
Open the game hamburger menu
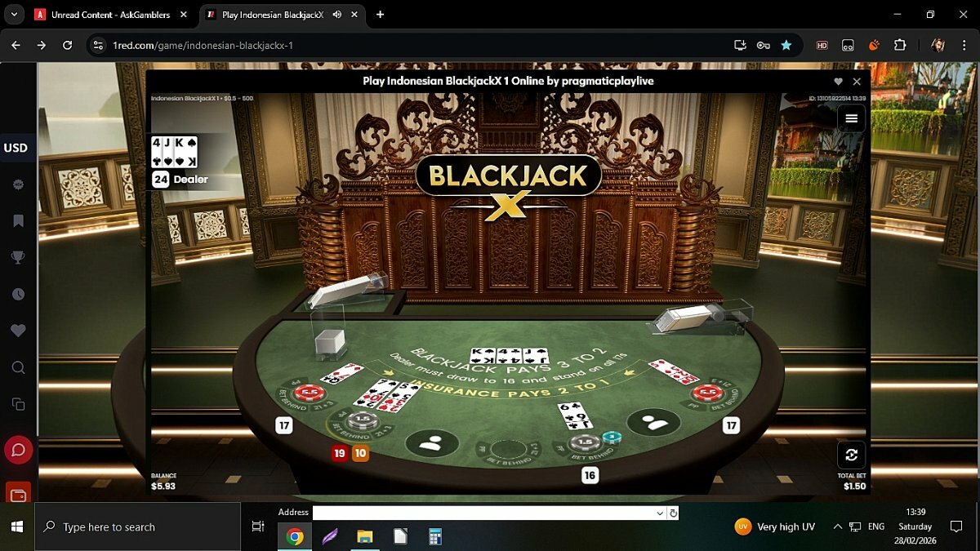pyautogui.click(x=851, y=118)
